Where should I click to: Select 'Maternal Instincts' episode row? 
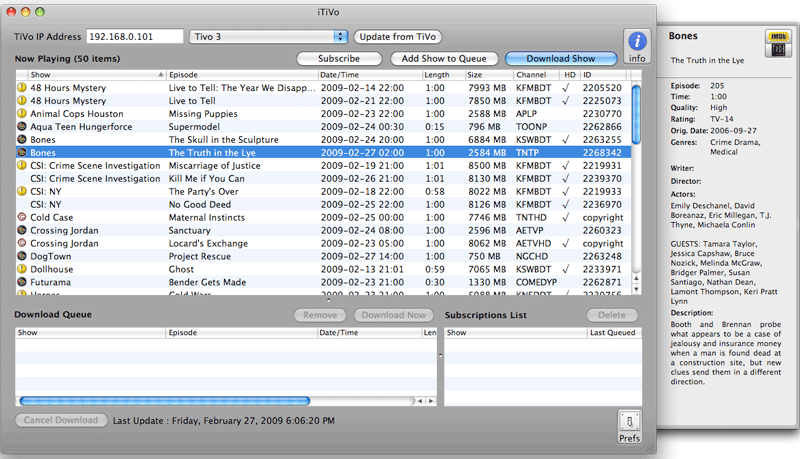click(x=323, y=217)
